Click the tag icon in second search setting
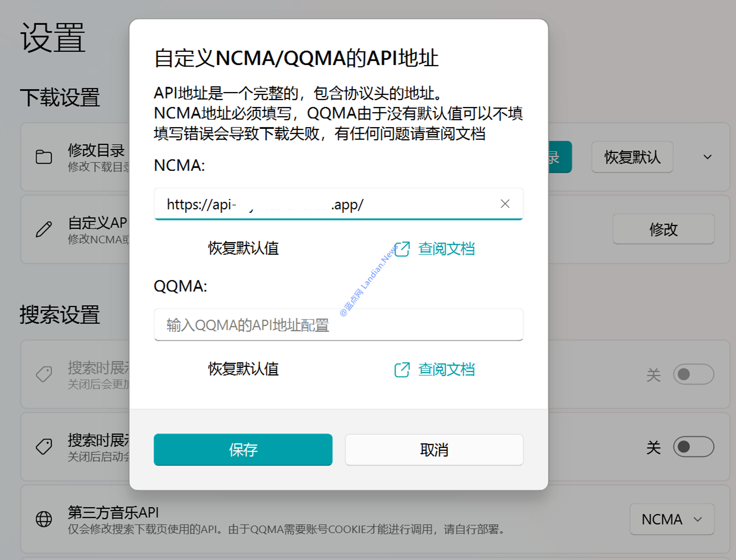736x560 pixels. 44,447
